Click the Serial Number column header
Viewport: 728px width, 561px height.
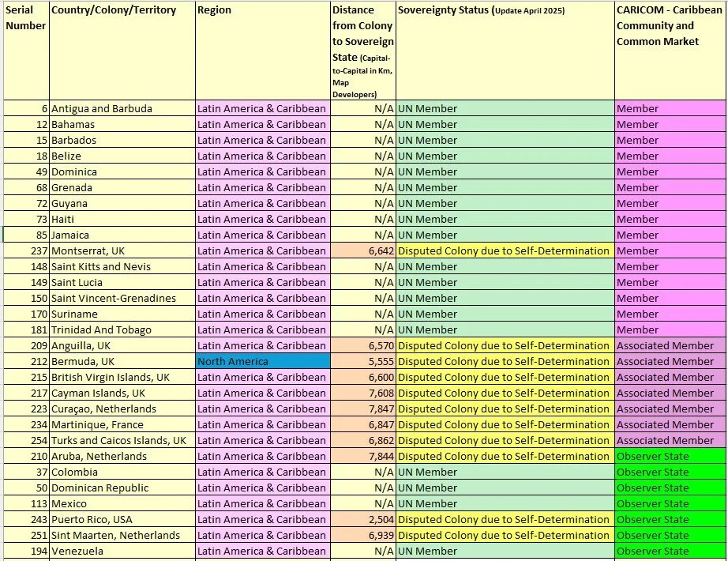click(x=26, y=51)
